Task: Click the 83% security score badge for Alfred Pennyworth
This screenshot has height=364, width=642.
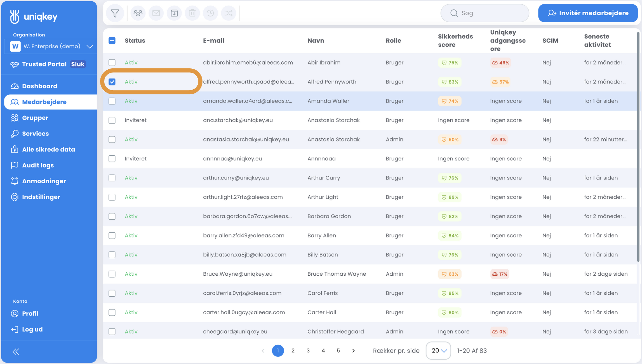Action: coord(450,82)
